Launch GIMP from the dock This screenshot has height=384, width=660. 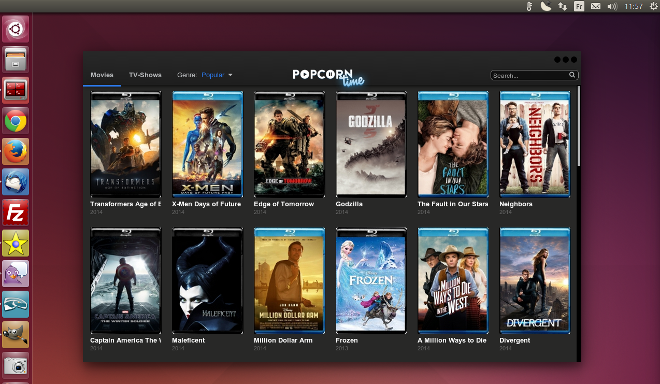click(16, 335)
